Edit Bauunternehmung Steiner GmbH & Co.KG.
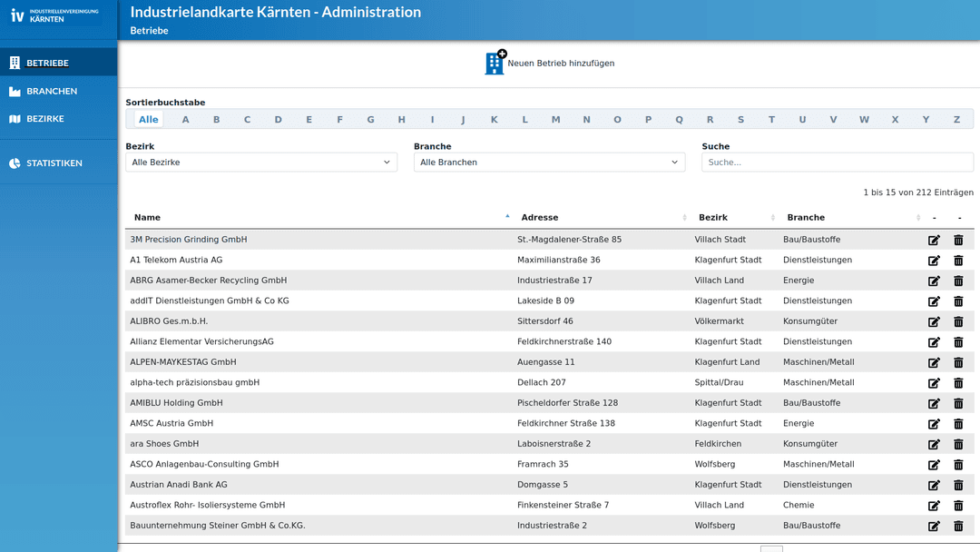Viewport: 980px width, 552px height. (x=934, y=526)
